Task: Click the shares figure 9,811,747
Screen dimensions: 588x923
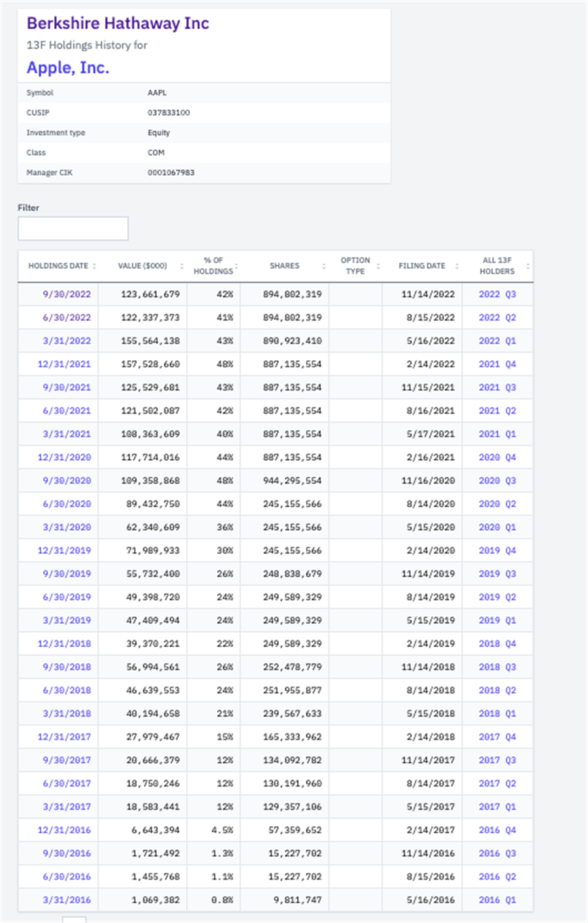Action: (298, 900)
